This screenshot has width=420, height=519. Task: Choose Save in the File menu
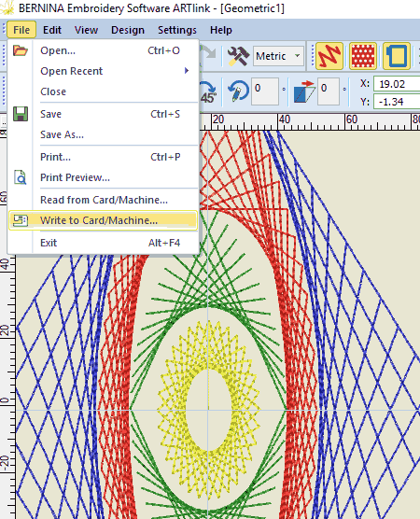click(x=104, y=114)
